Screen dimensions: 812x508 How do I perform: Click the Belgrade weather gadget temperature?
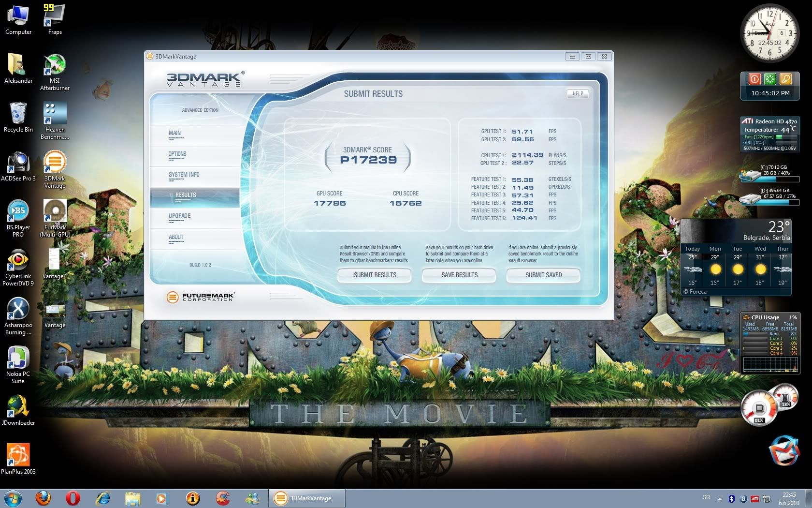pos(779,227)
